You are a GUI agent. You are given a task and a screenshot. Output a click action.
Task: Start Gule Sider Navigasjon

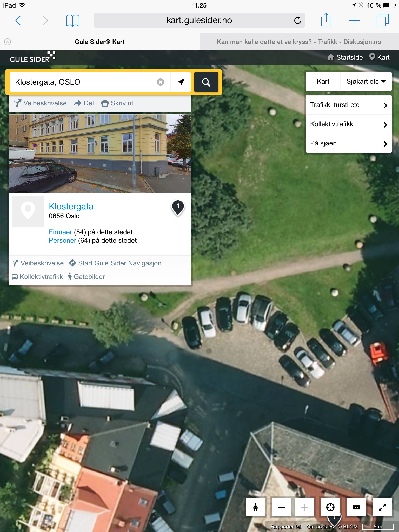click(x=115, y=263)
